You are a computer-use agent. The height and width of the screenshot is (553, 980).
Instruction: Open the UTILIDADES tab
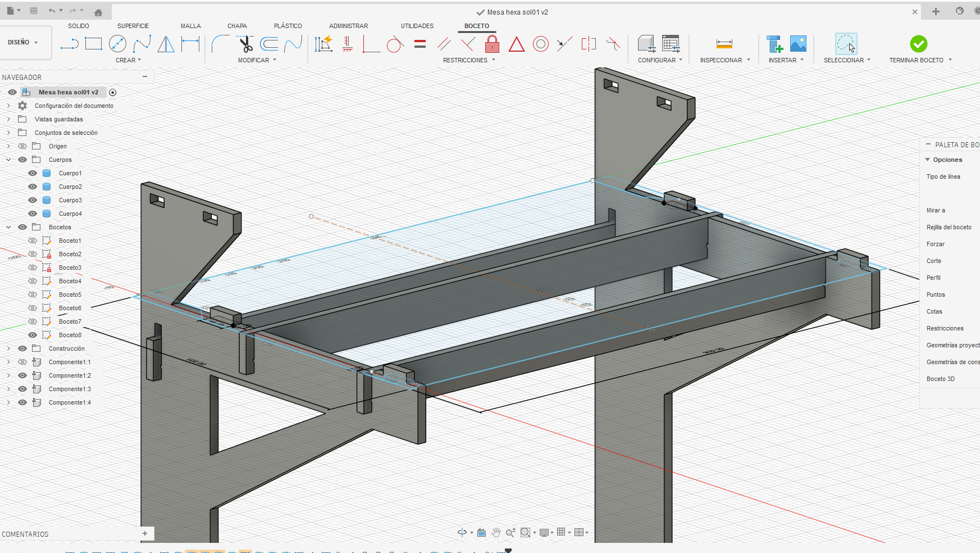point(417,26)
